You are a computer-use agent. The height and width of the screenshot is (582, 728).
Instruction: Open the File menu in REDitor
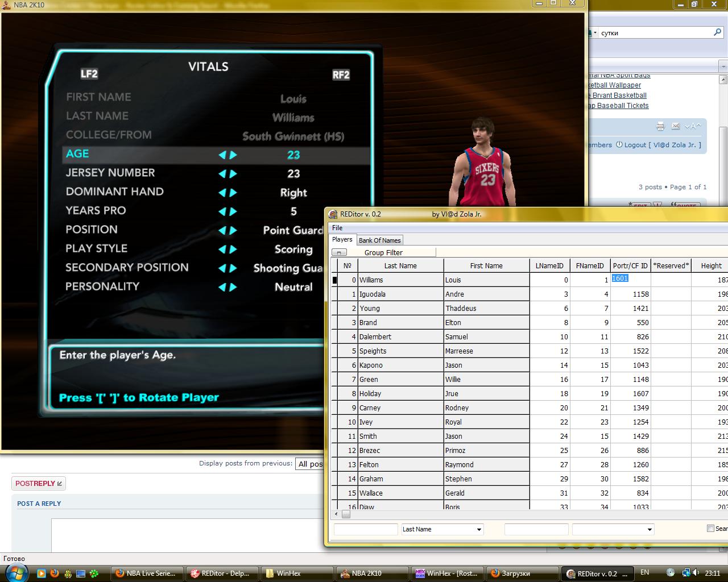(337, 228)
